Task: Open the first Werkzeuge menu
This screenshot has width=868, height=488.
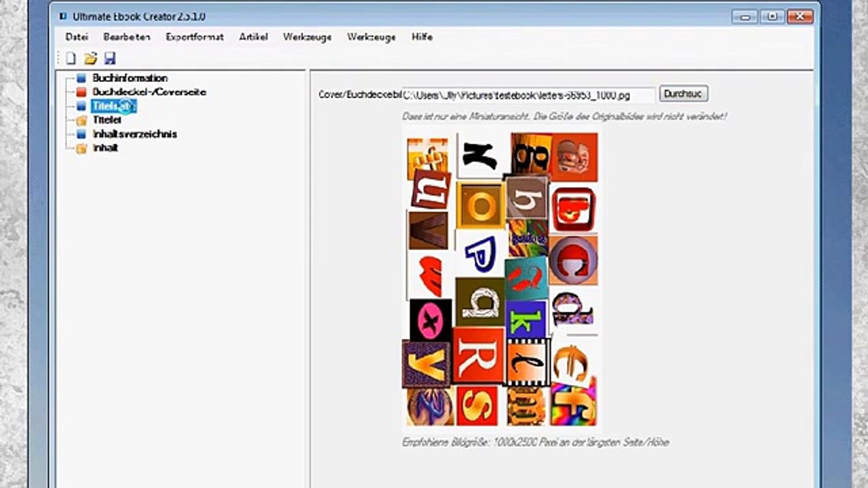Action: tap(307, 37)
